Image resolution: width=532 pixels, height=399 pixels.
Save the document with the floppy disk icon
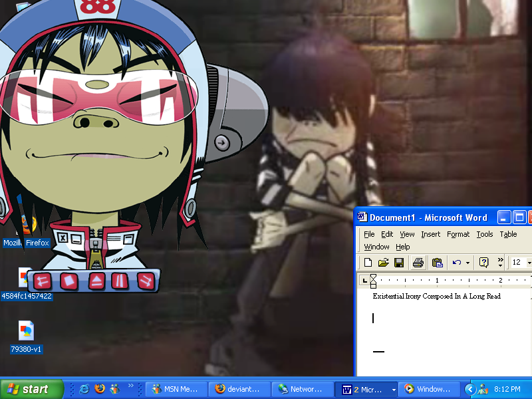click(398, 262)
